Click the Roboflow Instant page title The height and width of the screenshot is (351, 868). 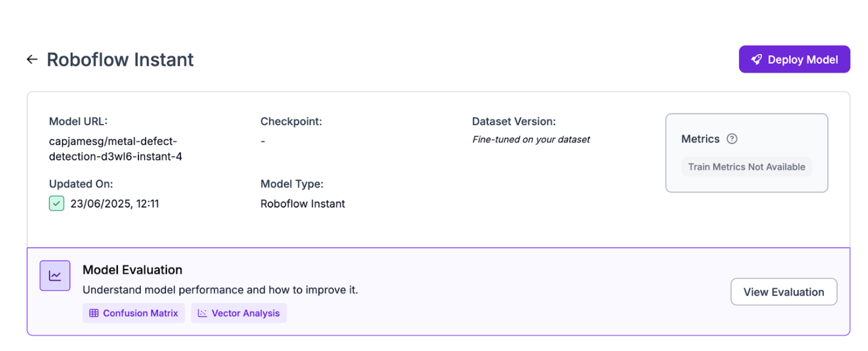point(120,59)
